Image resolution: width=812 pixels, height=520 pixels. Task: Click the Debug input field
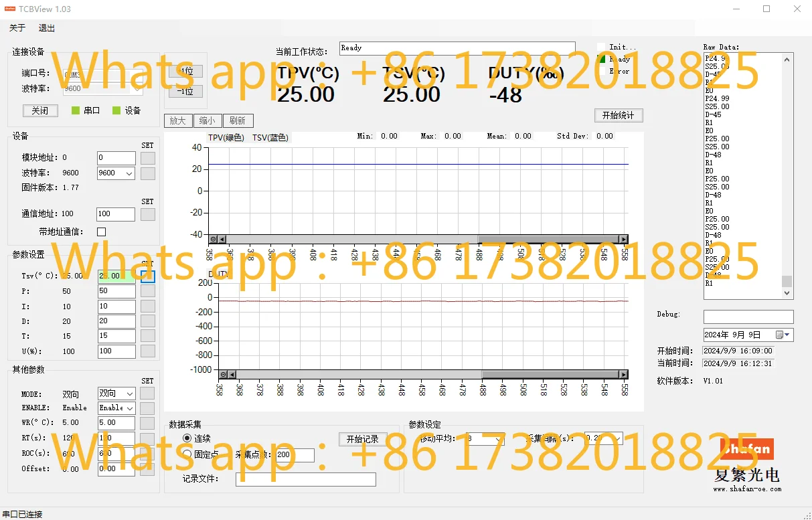[x=748, y=317]
